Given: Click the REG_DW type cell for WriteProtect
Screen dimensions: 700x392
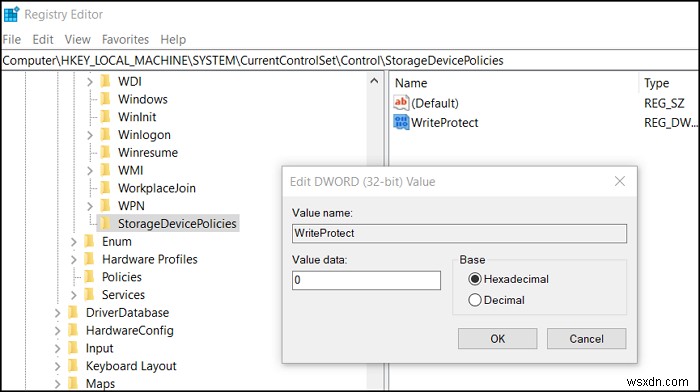Looking at the screenshot, I should point(670,122).
